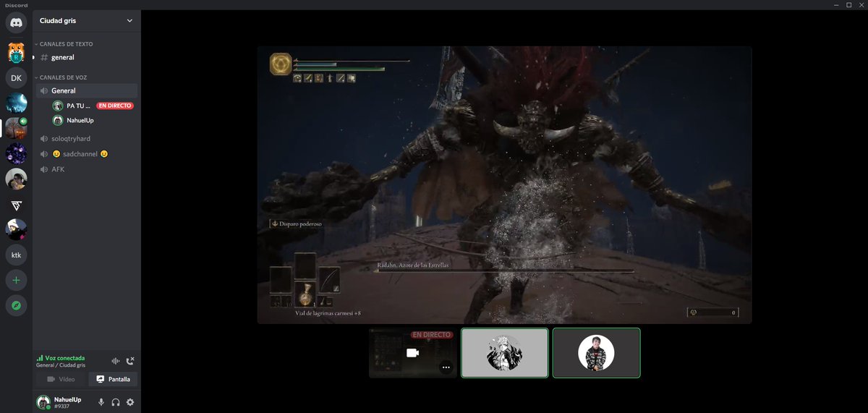
Task: Open the orange cat avatar server
Action: (16, 52)
